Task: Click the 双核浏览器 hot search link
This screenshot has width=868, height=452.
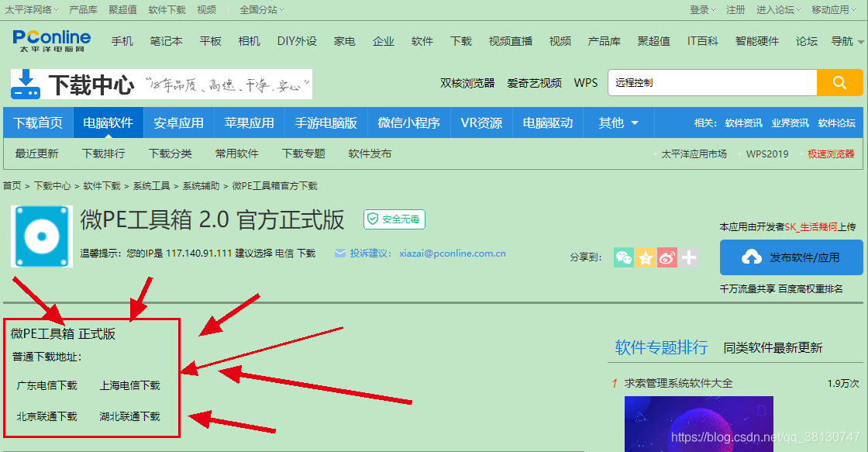Action: point(467,83)
